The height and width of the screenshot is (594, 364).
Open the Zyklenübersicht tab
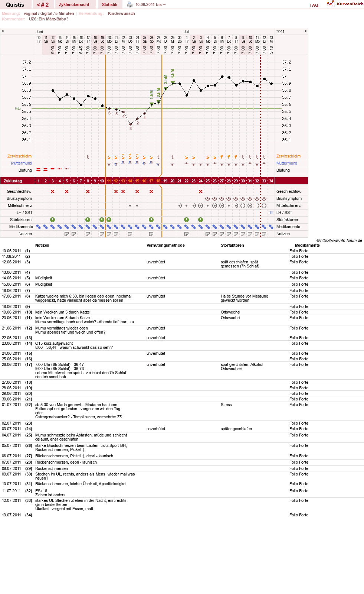click(x=74, y=4)
